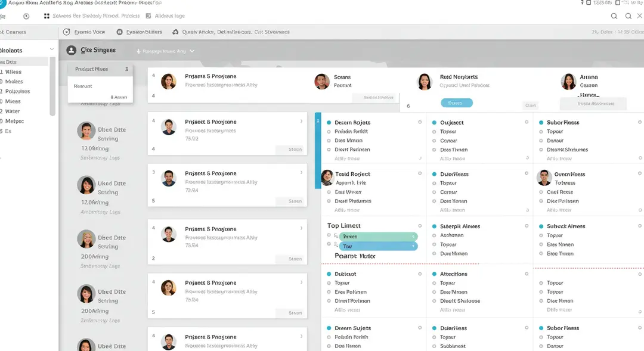Select the "Caef Resse" radio under OuemHoes
This screenshot has height=351, width=644.
pyautogui.click(x=541, y=192)
